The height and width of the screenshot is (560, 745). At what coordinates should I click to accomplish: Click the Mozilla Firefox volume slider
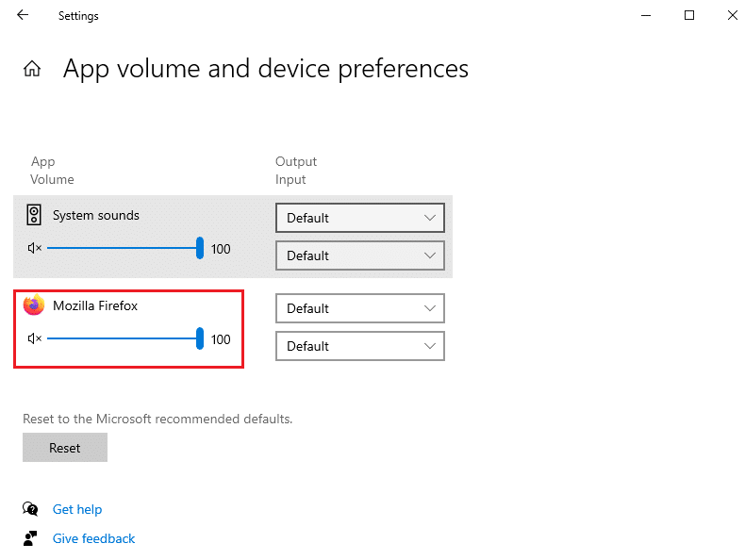coord(123,339)
